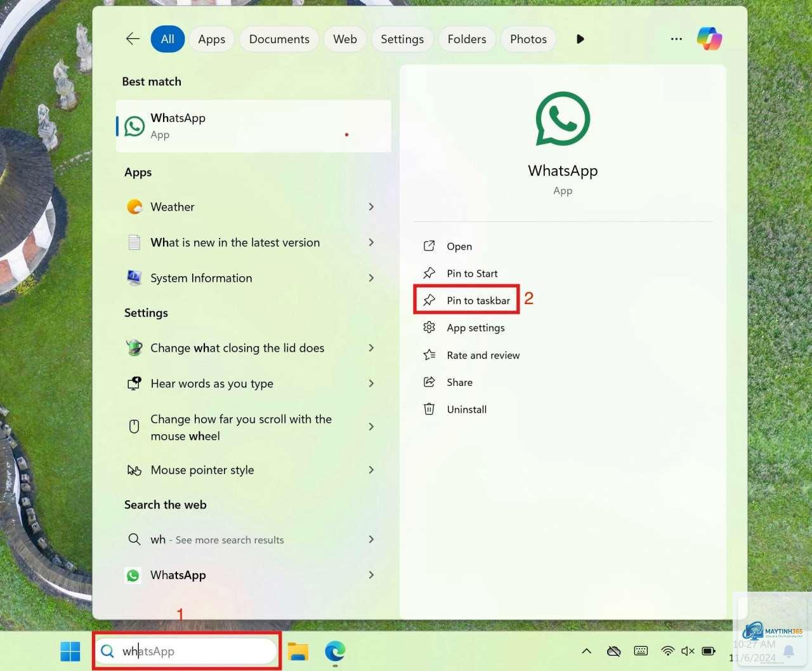Viewport: 812px width, 671px height.
Task: Open Microsoft Edge from the taskbar
Action: (335, 651)
